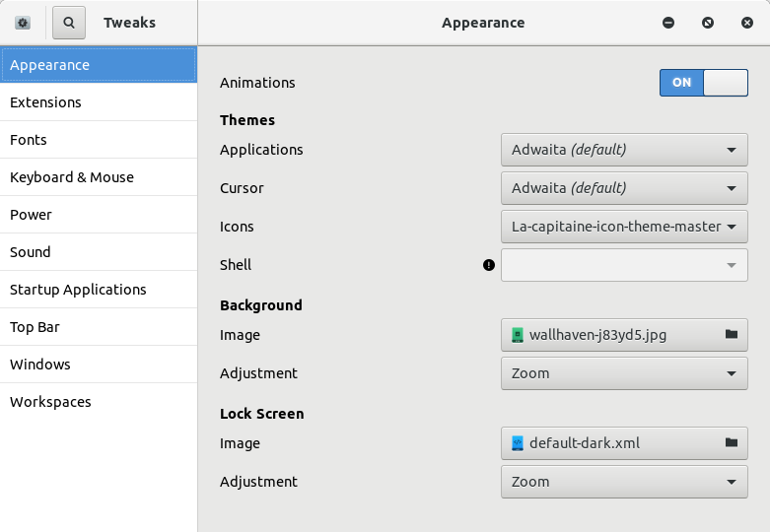Open the Applications theme dropdown
The height and width of the screenshot is (532, 770).
point(624,150)
